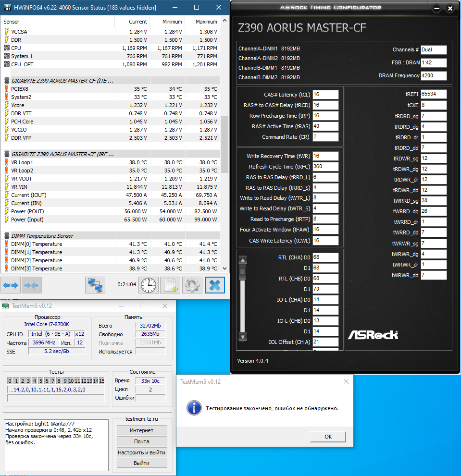461x476 pixels.
Task: Click the testmem.tz.ru link text
Action: [x=142, y=419]
